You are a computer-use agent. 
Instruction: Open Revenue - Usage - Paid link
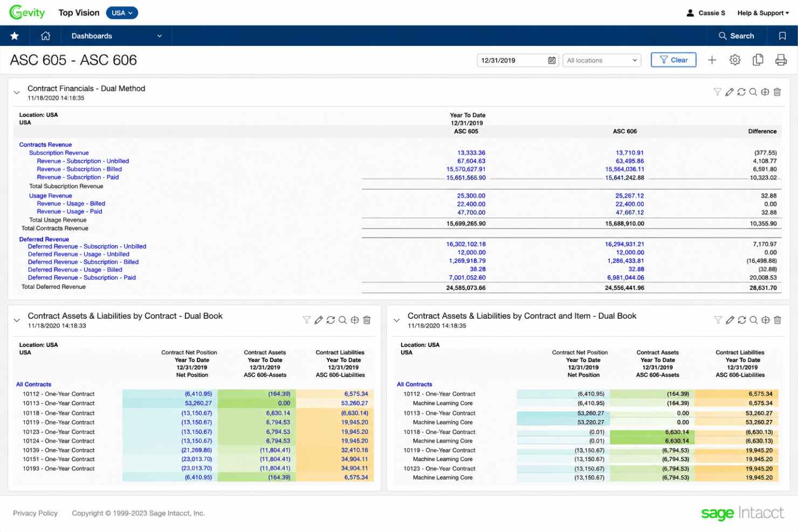pyautogui.click(x=70, y=211)
